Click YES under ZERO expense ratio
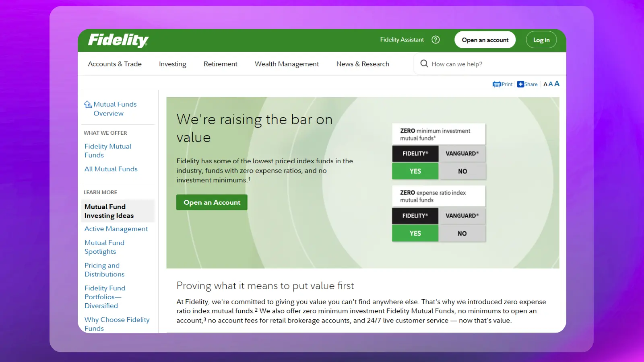The image size is (644, 362). [415, 233]
